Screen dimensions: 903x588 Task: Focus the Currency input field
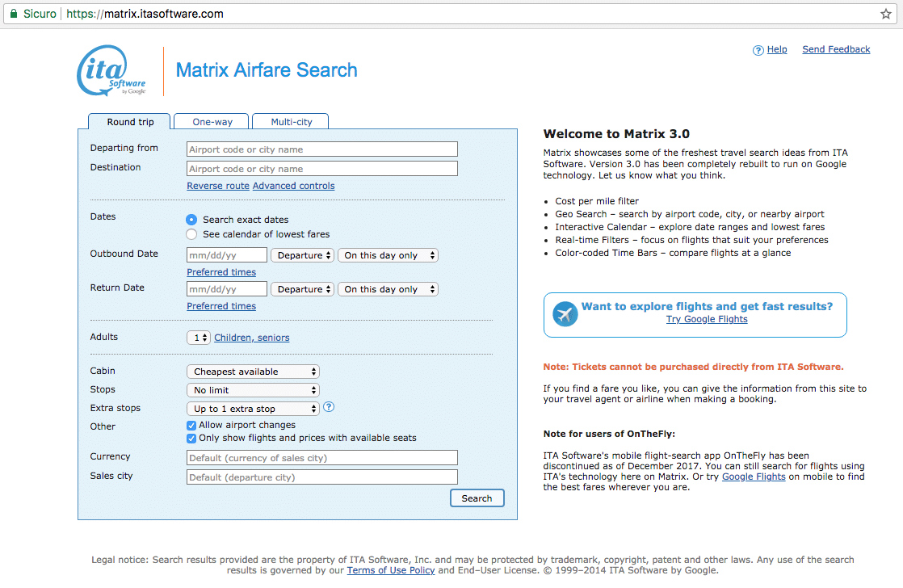tap(322, 458)
